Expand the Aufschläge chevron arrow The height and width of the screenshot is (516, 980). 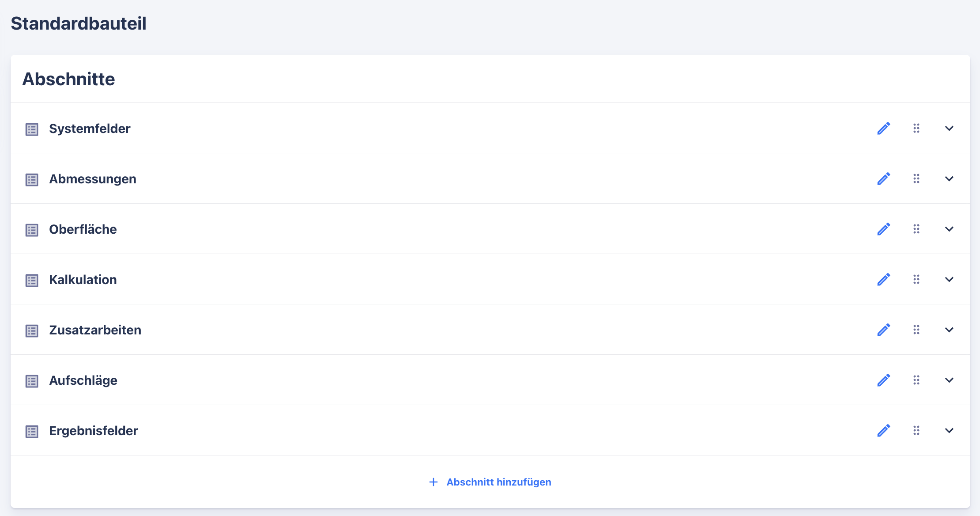point(949,380)
